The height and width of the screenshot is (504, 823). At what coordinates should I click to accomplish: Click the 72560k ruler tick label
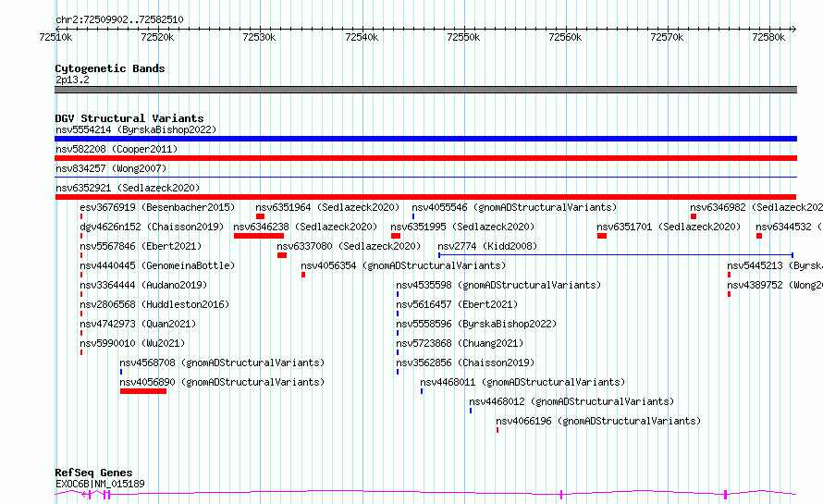tap(565, 37)
